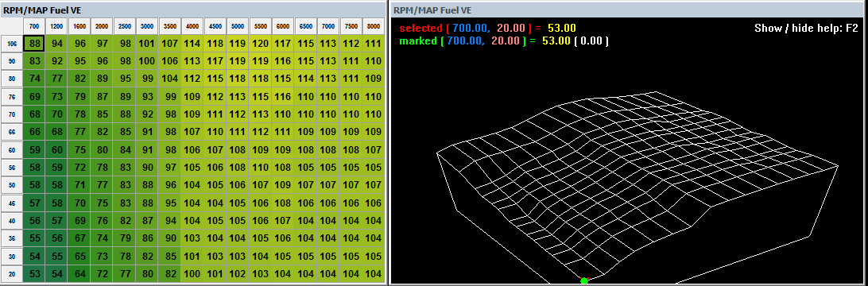Viewport: 868px width, 286px height.
Task: Select cell 100 at 4000 RPM, 20 MAP
Action: click(x=192, y=273)
